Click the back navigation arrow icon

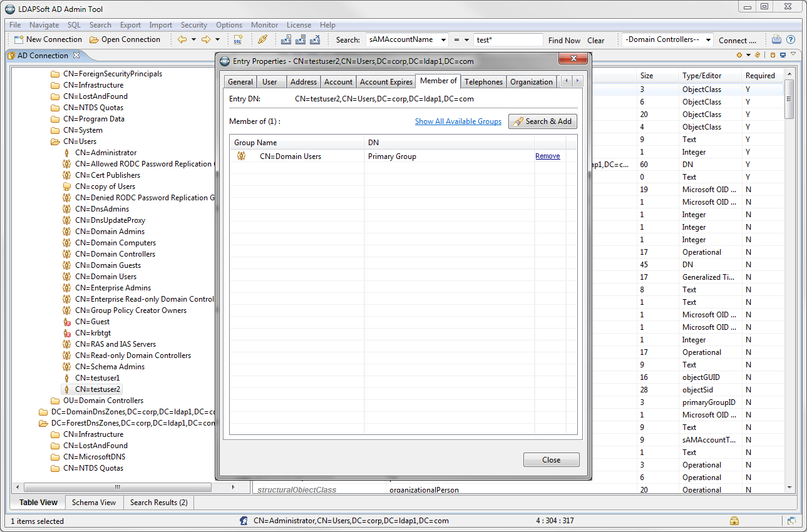[182, 39]
